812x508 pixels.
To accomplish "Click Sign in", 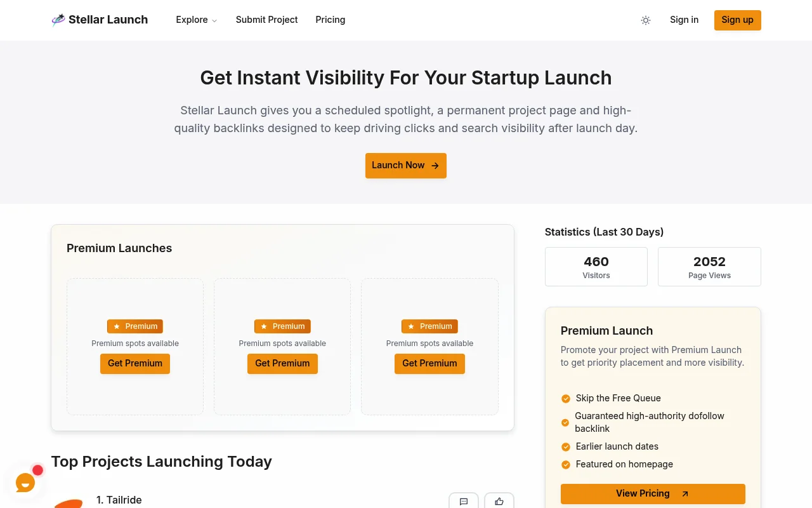I will 684,20.
